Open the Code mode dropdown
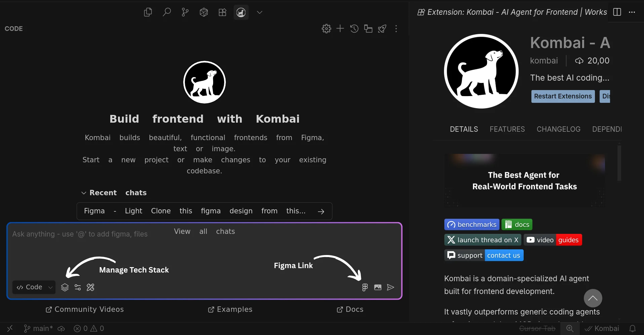The width and height of the screenshot is (644, 335). tap(34, 287)
